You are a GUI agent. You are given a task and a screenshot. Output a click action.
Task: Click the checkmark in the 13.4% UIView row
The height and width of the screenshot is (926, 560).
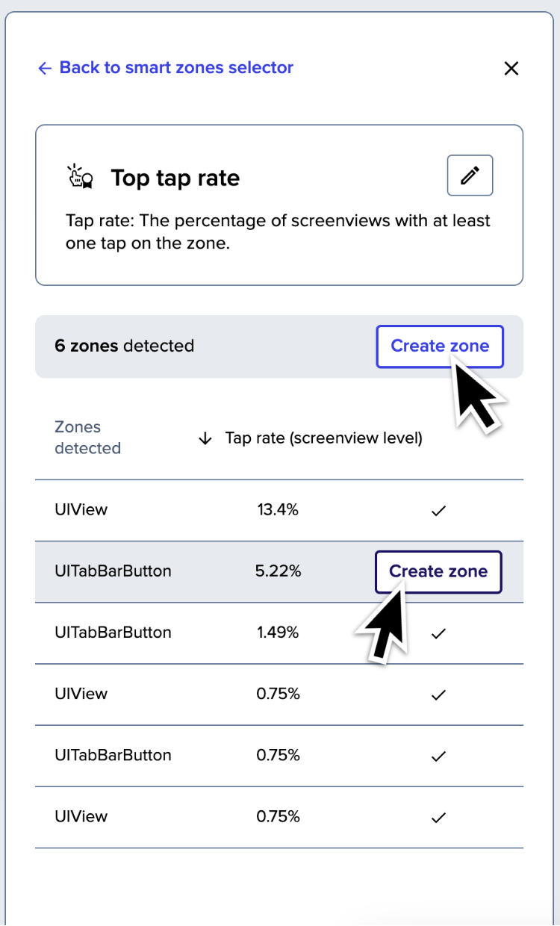click(x=439, y=511)
